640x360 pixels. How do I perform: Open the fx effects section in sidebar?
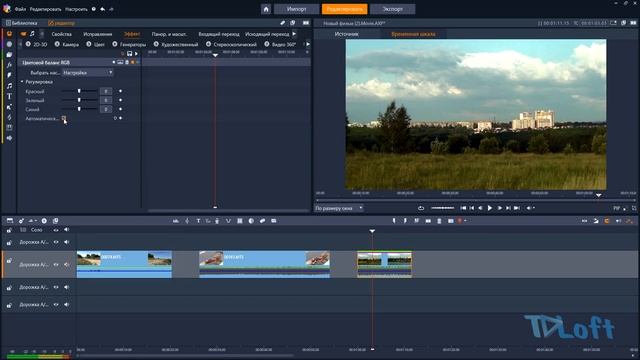click(9, 65)
